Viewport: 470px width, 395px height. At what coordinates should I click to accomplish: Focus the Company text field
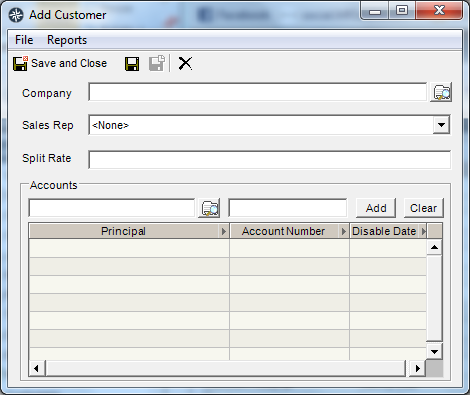257,92
